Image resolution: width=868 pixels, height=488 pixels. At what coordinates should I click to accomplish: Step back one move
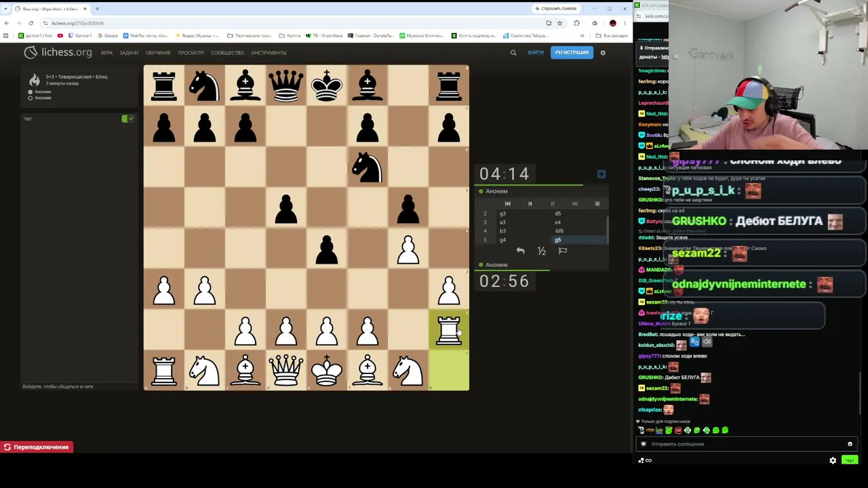tap(530, 203)
